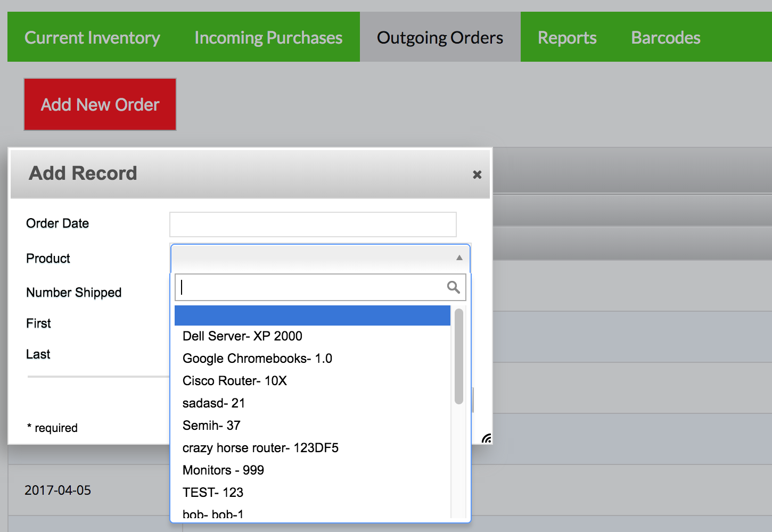This screenshot has width=772, height=532.
Task: Choose Monitors - 999 option
Action: 313,470
